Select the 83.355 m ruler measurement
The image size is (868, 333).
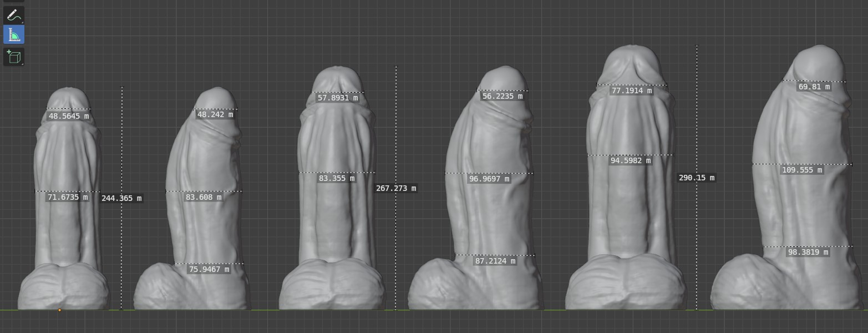click(x=336, y=178)
